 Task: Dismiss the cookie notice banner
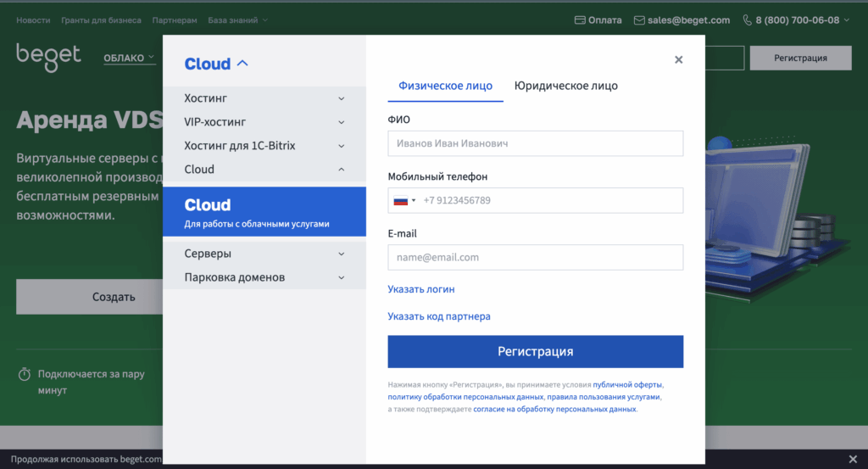(853, 459)
